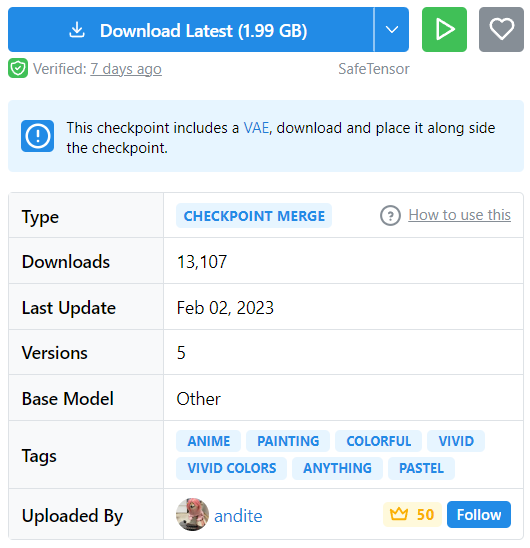530x548 pixels.
Task: Click the green verified shield icon
Action: tap(18, 68)
